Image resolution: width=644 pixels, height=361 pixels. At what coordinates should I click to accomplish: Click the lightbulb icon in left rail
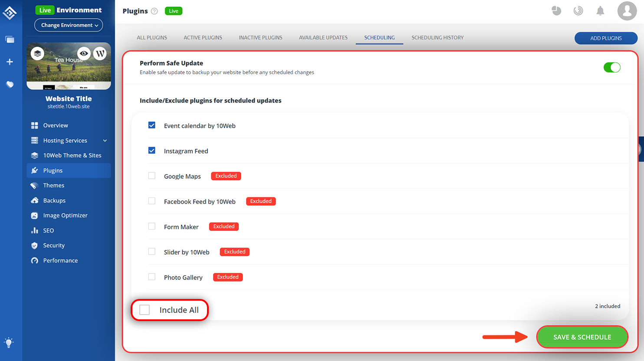coord(9,342)
